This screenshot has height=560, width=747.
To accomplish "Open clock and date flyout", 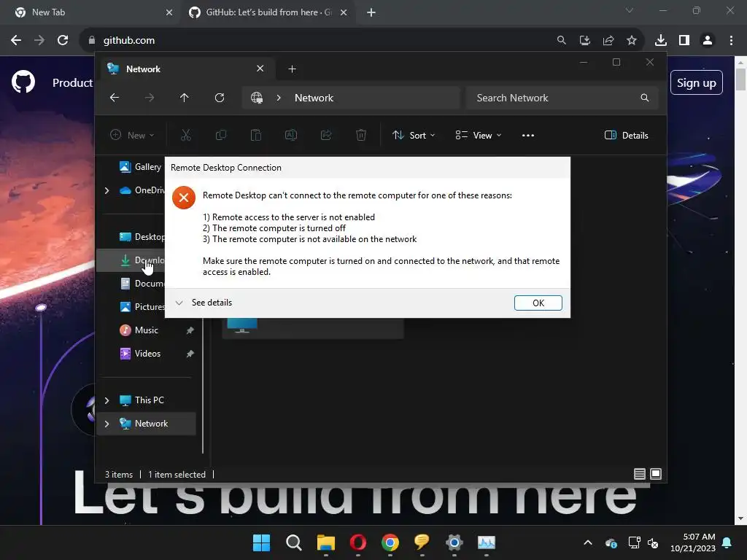I will coord(693,542).
